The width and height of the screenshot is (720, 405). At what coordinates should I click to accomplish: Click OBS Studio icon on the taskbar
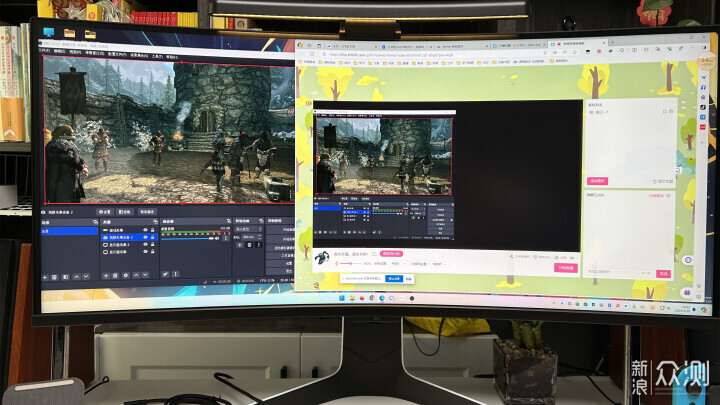point(412,298)
